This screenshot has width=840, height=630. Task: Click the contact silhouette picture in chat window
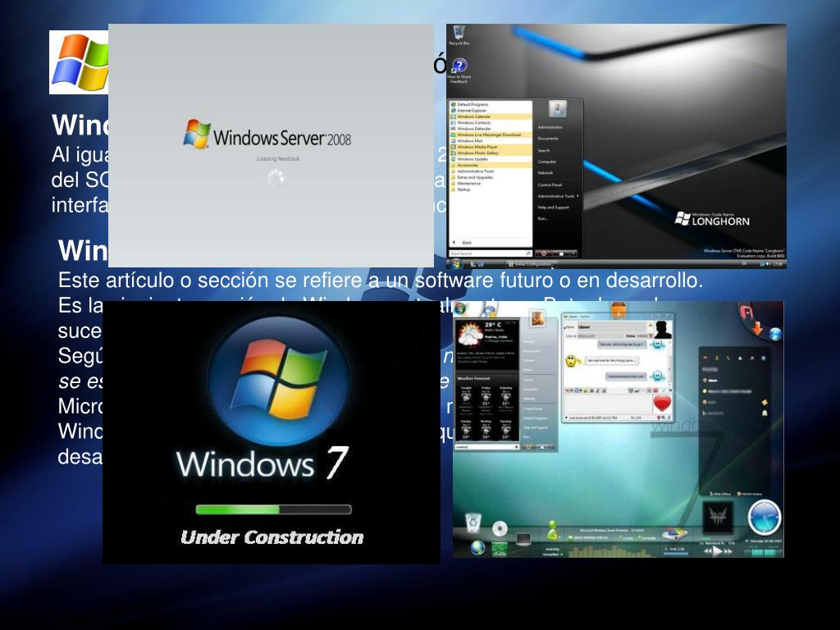tap(662, 330)
